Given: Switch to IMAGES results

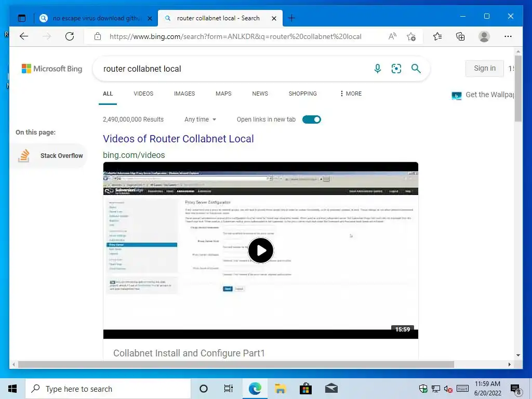Looking at the screenshot, I should [x=184, y=94].
